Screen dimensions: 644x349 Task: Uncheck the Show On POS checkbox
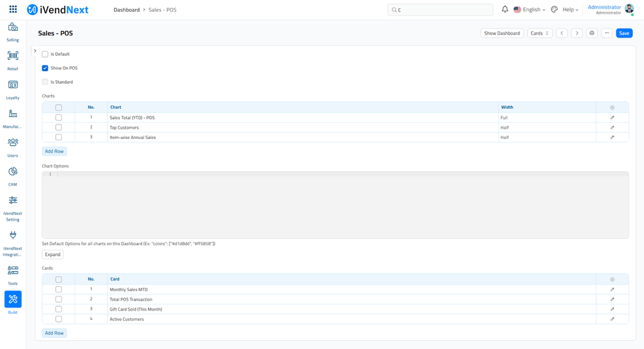(x=45, y=68)
